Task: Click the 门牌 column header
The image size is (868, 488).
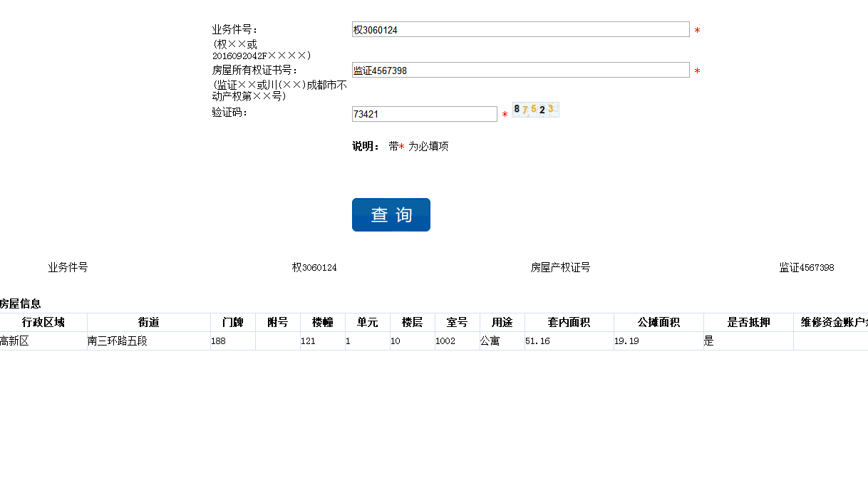Action: click(232, 323)
